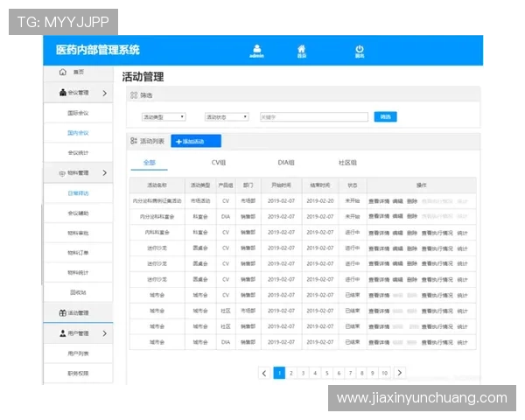
Task: Open 会议辅助 in the sidebar
Action: [x=78, y=213]
